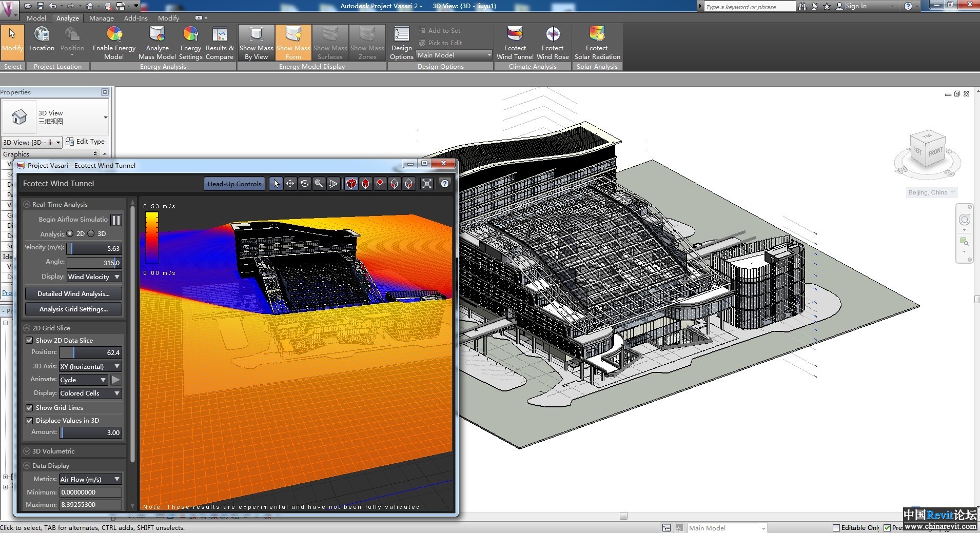Adjust the slice Position slider
The image size is (980, 533).
pyautogui.click(x=90, y=352)
